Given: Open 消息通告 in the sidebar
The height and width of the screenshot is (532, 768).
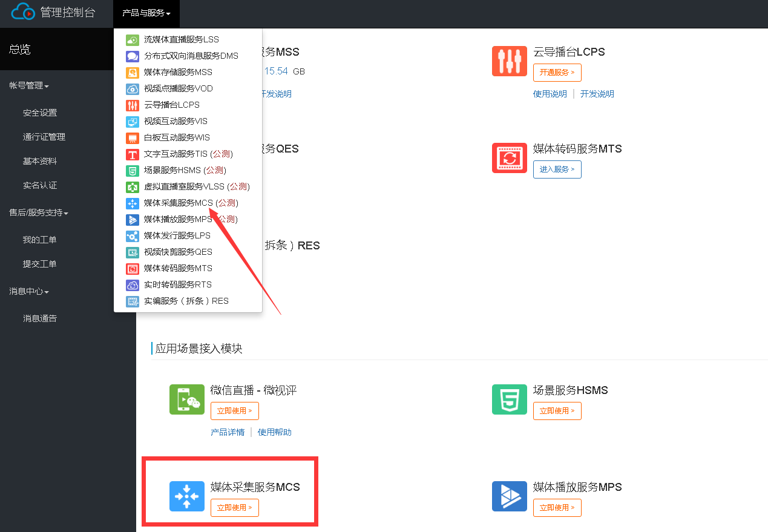Looking at the screenshot, I should coord(40,319).
